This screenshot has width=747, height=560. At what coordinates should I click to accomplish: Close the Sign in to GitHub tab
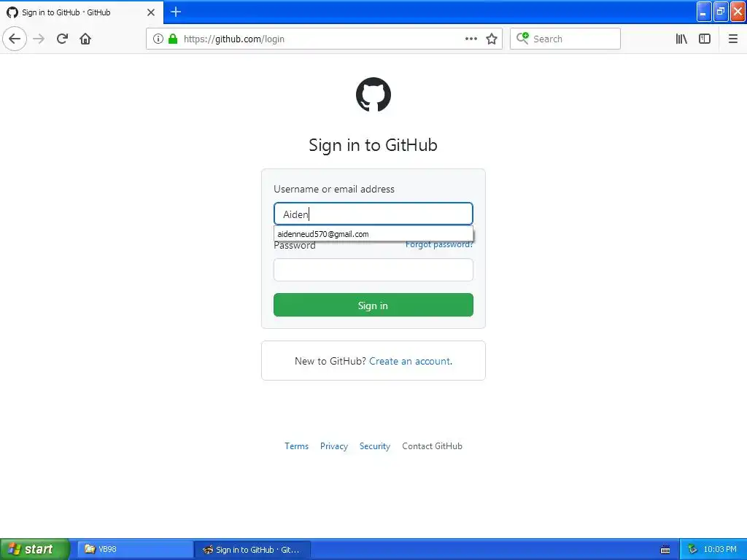(151, 12)
